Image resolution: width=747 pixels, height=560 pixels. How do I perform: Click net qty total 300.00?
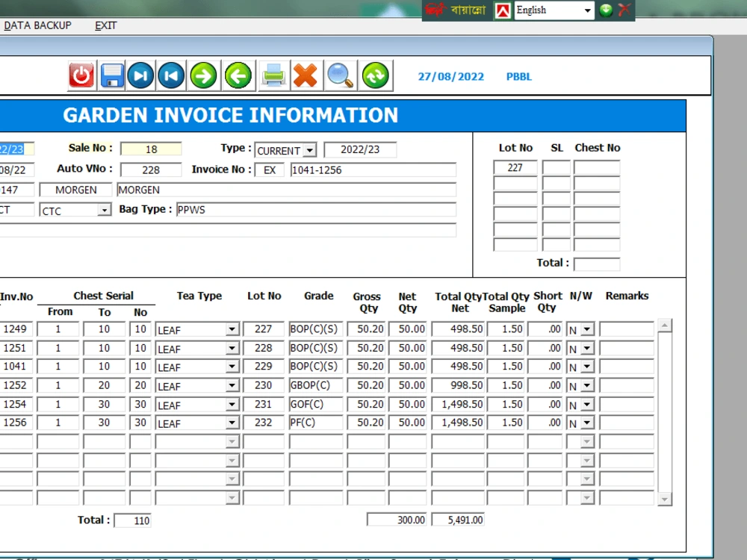point(397,520)
